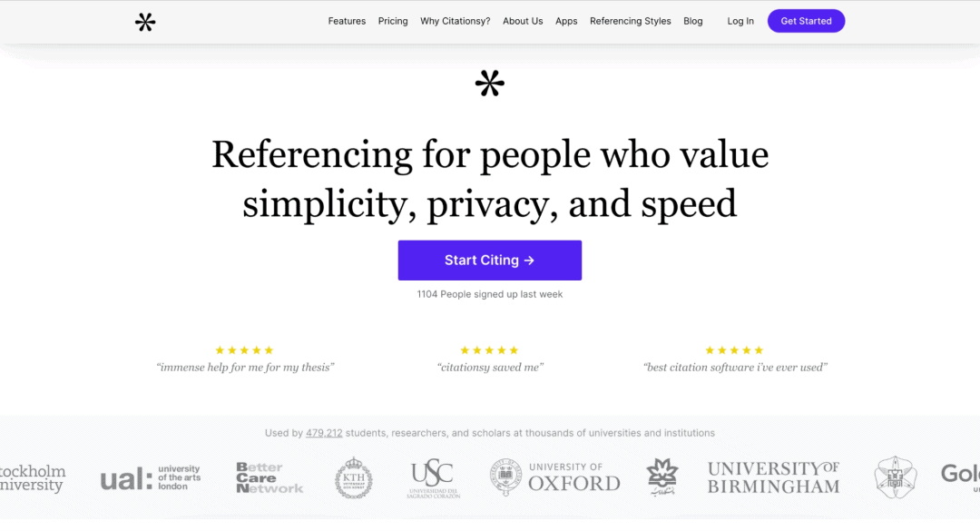Click the large asterisk icon above headline
Screen dimensions: 980x531
[489, 84]
